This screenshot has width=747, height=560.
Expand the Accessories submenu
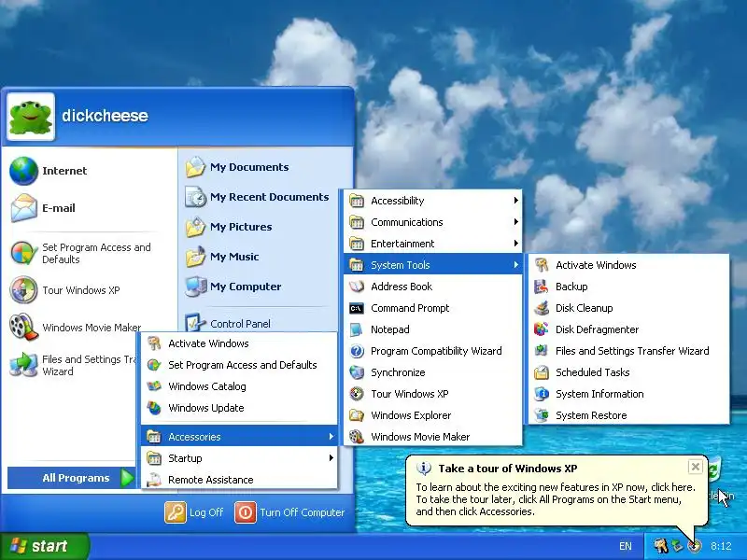[x=239, y=437]
